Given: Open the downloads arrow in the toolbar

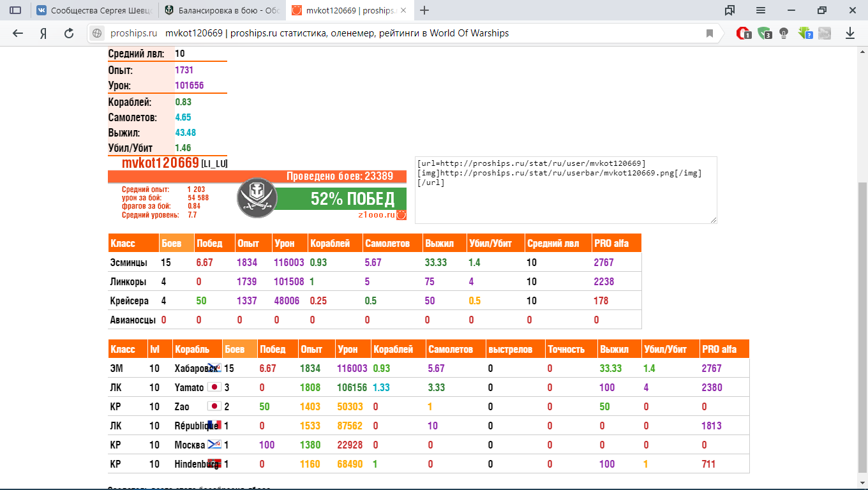Looking at the screenshot, I should [x=850, y=34].
